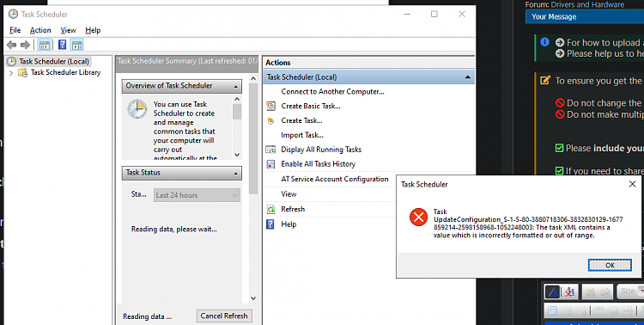This screenshot has height=325, width=644.
Task: Click the Delete Table icon in forum editor
Action: 581,310
